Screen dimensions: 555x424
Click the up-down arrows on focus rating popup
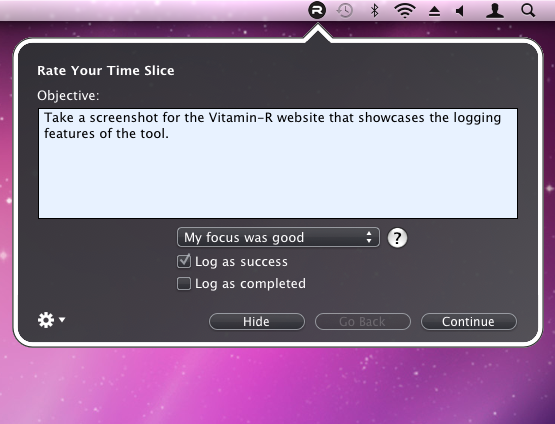(x=369, y=237)
